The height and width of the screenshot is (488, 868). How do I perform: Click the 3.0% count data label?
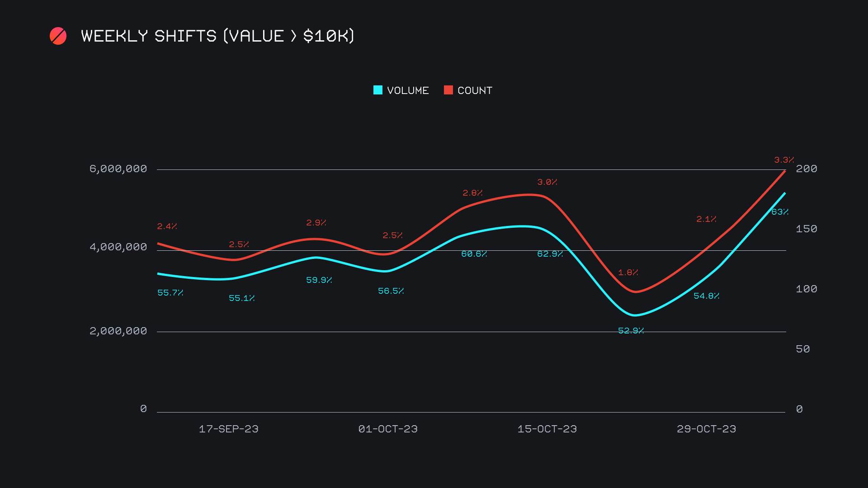[547, 182]
